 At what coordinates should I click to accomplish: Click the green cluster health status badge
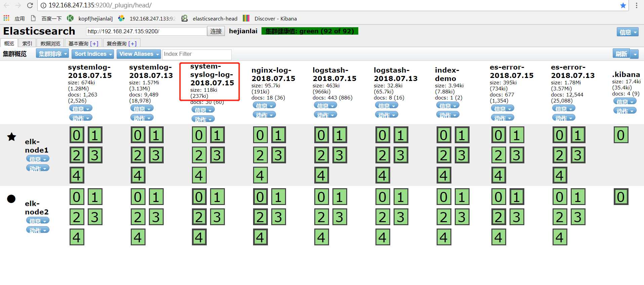point(310,31)
